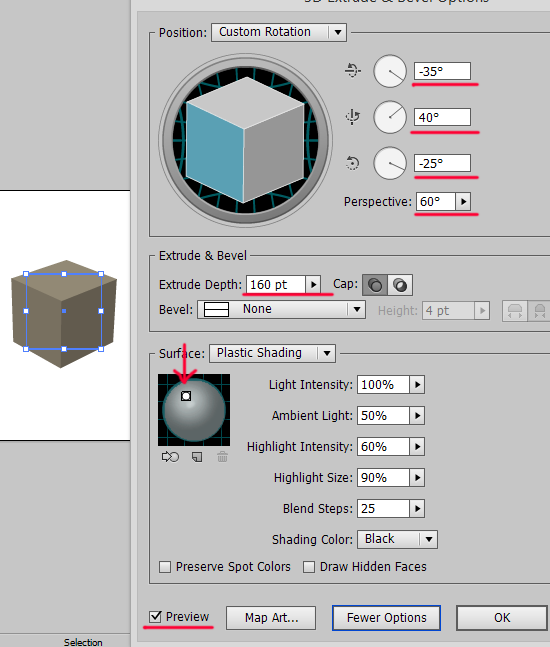
Task: Click the Extrude Depth field
Action: point(276,285)
